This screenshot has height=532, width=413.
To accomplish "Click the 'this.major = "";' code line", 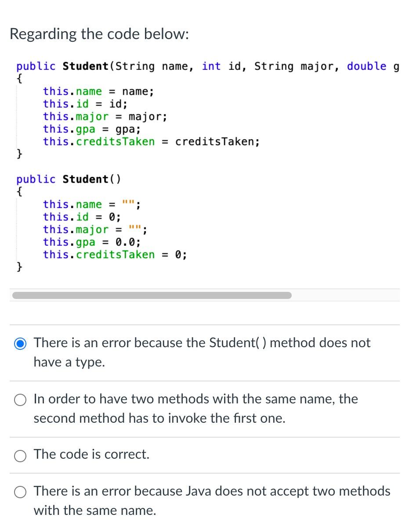I will pos(95,230).
